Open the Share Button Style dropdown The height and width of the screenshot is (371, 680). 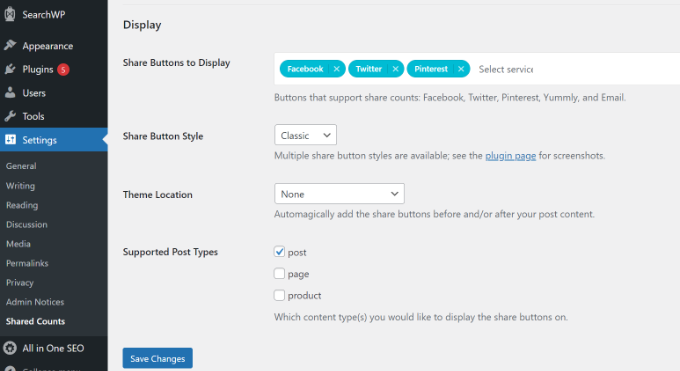coord(305,135)
